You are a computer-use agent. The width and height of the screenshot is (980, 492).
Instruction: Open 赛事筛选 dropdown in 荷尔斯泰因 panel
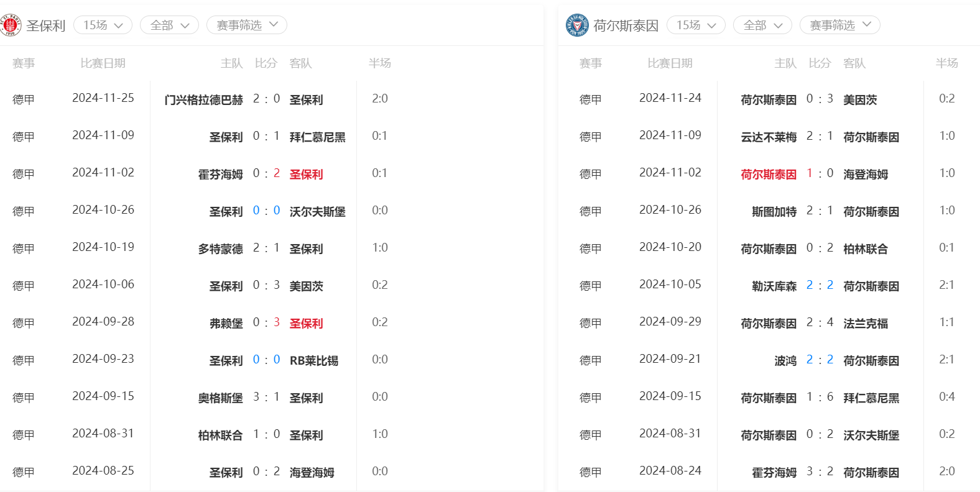coord(840,25)
